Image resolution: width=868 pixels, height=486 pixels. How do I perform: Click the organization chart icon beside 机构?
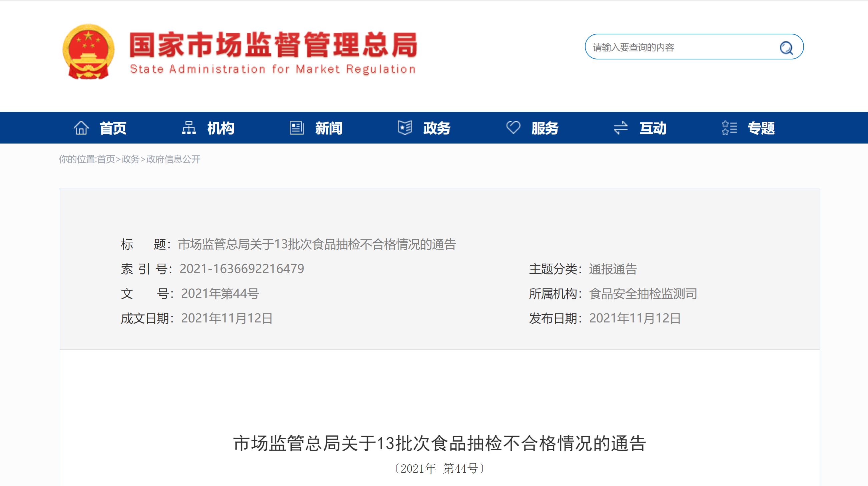click(x=189, y=128)
